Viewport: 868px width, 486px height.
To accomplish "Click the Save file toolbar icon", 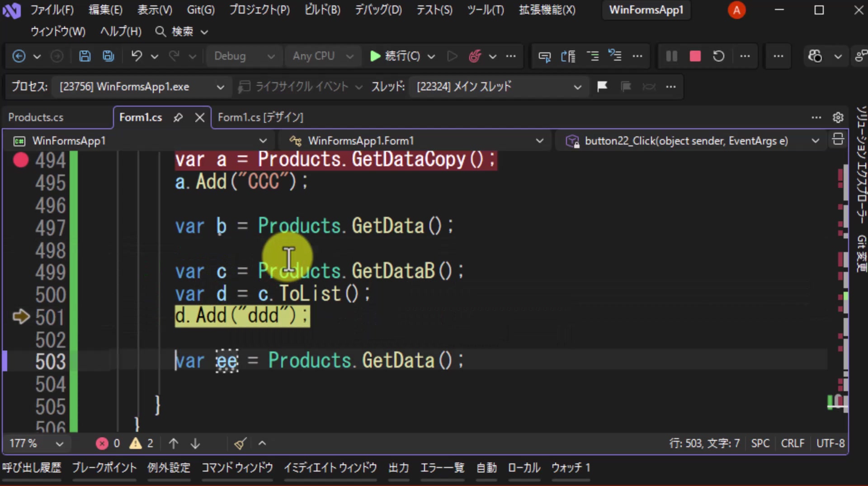I will coord(85,56).
